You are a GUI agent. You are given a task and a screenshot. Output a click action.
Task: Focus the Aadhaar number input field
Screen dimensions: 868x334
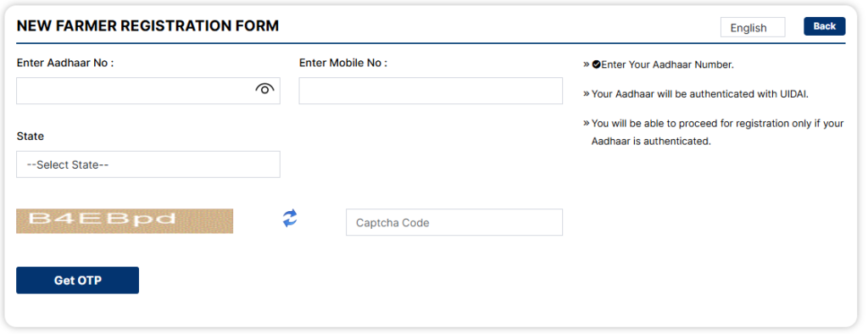pyautogui.click(x=148, y=91)
